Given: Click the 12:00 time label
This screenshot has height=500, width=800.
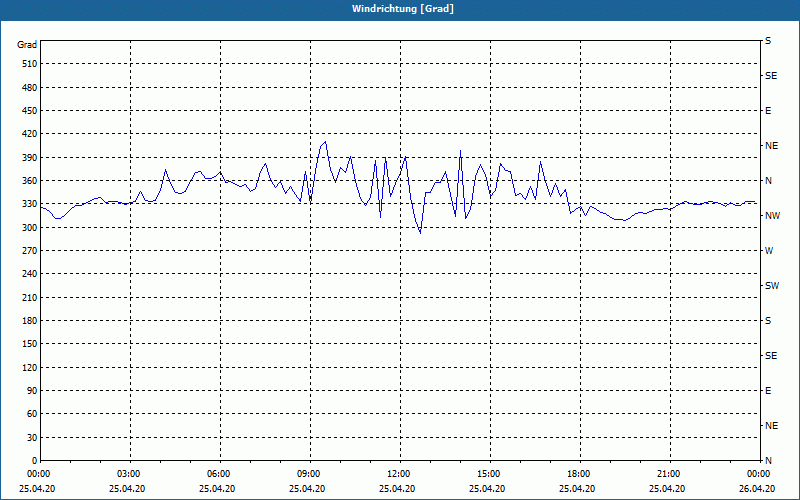Looking at the screenshot, I should pyautogui.click(x=399, y=474).
